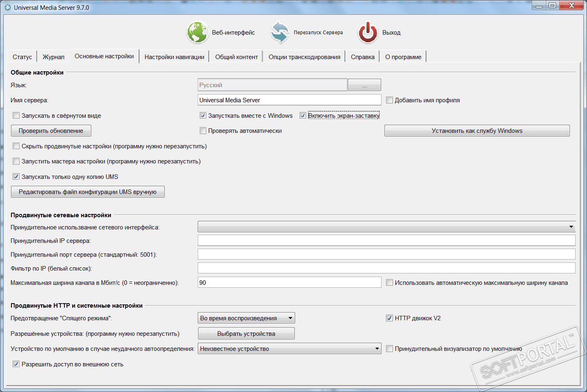
Task: Click the forced server port field
Action: (x=386, y=255)
